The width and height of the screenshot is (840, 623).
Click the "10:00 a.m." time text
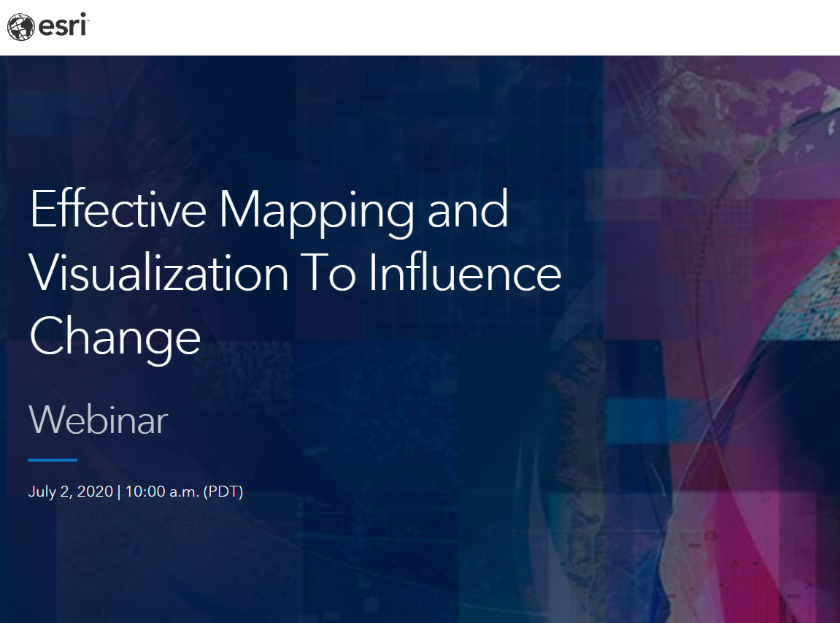(161, 492)
